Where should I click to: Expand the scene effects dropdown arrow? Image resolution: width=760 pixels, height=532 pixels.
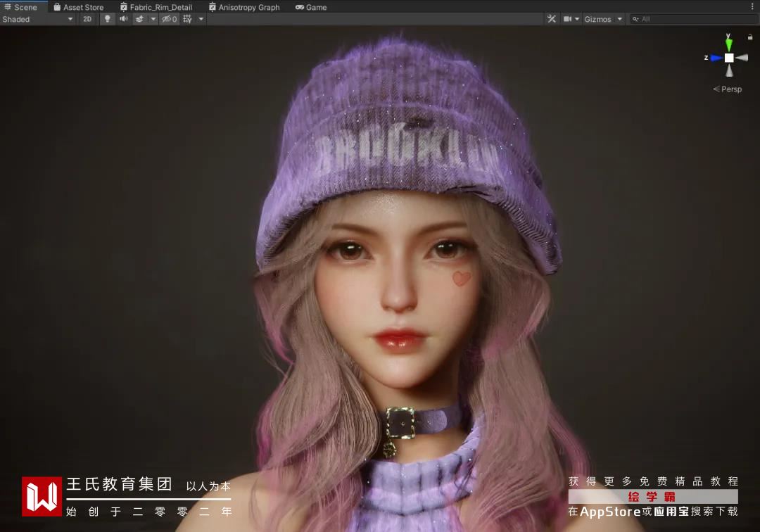[x=153, y=19]
